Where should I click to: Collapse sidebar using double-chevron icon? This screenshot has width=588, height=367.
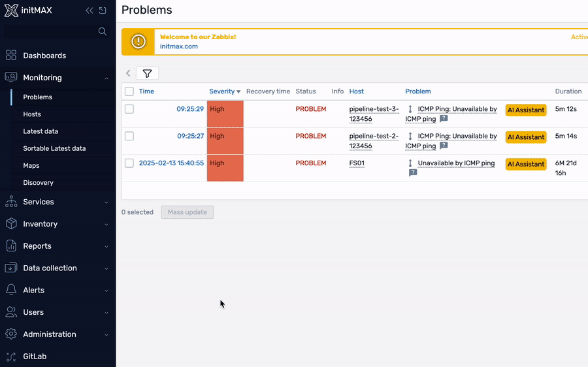[x=90, y=11]
